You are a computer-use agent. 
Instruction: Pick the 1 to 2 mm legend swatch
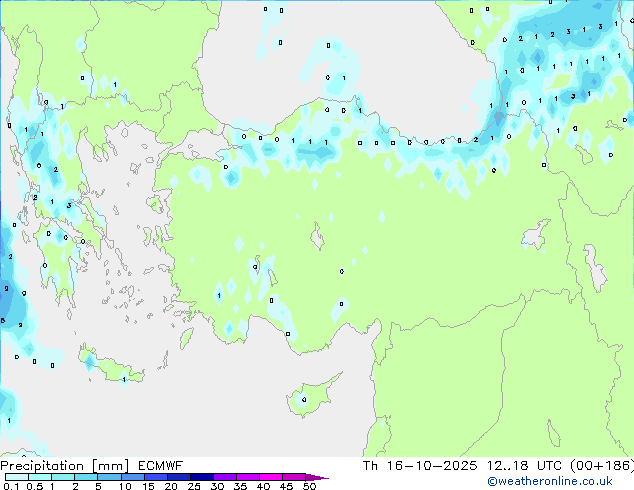point(63,477)
